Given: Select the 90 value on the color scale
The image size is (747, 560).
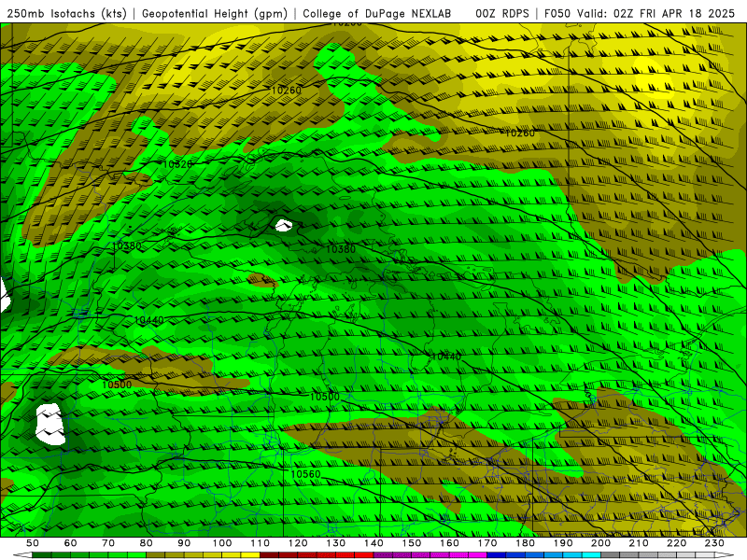Looking at the screenshot, I should click(x=184, y=543).
